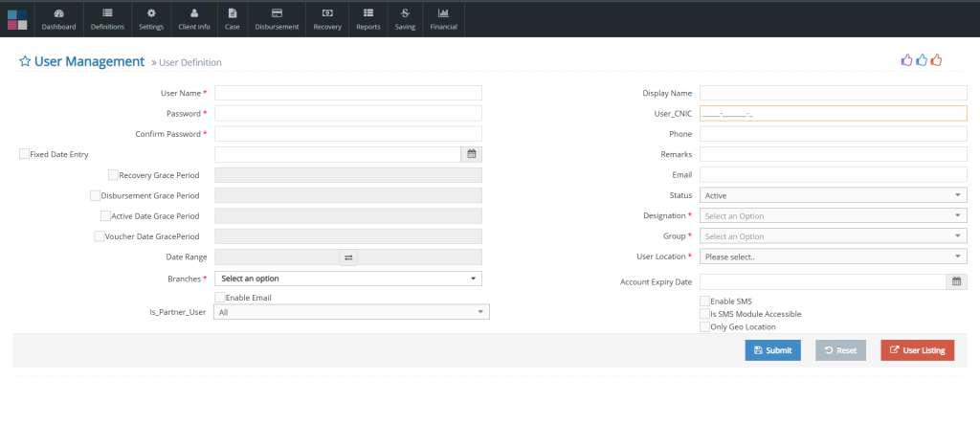The image size is (980, 424).
Task: Enable the Fixed Date Entry checkbox
Action: (x=24, y=153)
